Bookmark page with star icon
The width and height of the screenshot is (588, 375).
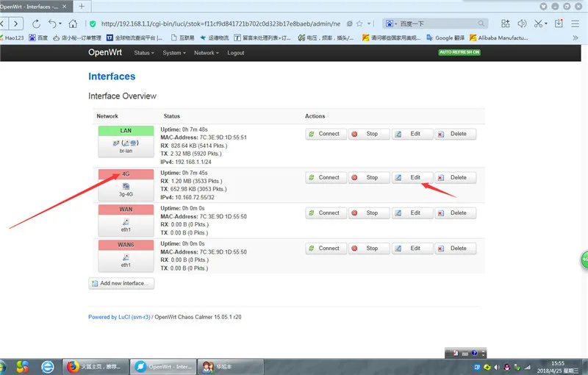point(359,24)
